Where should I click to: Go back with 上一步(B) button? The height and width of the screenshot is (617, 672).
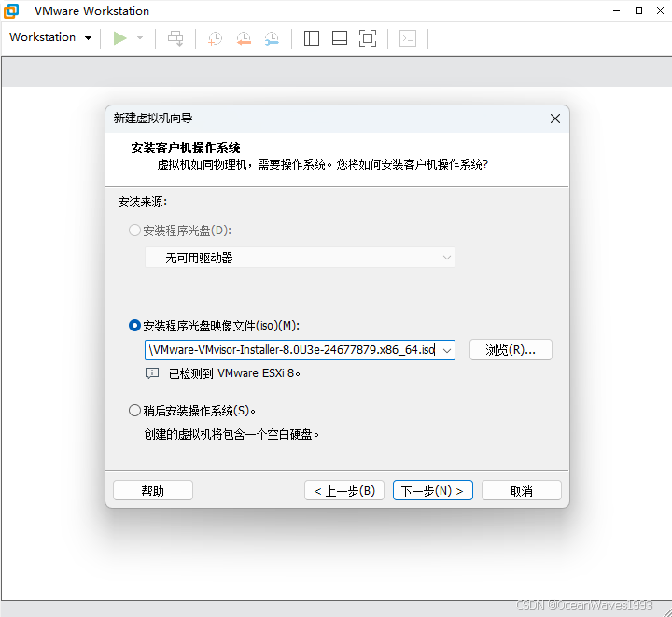pyautogui.click(x=344, y=490)
